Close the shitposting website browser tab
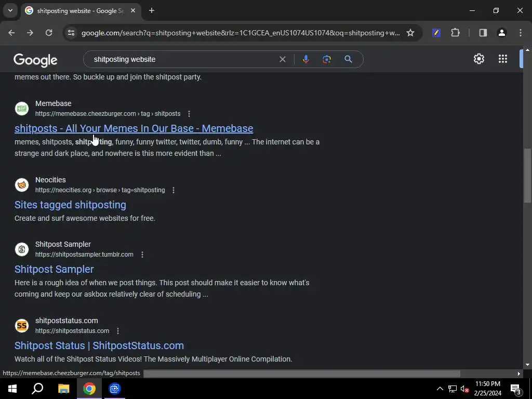The width and height of the screenshot is (532, 399). [x=133, y=10]
